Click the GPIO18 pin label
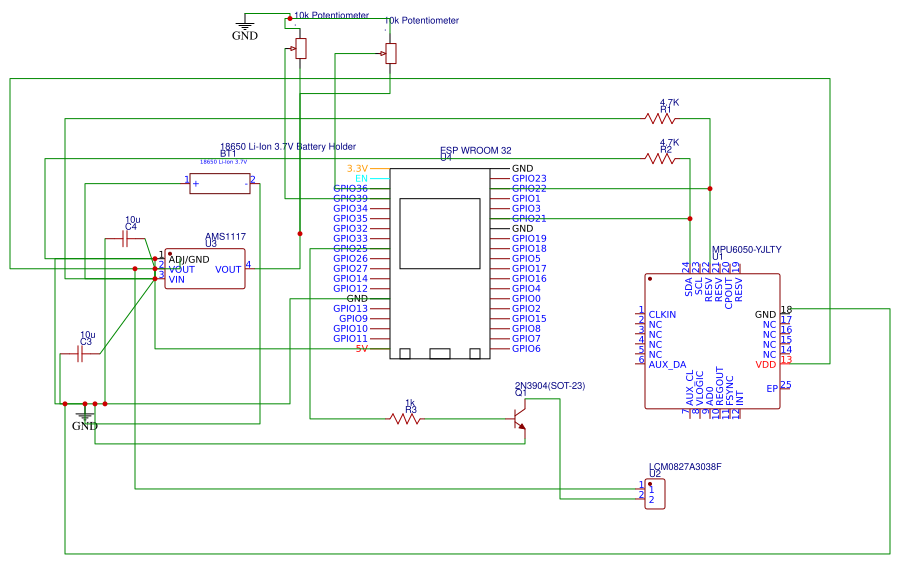This screenshot has width=900, height=564. 529,248
